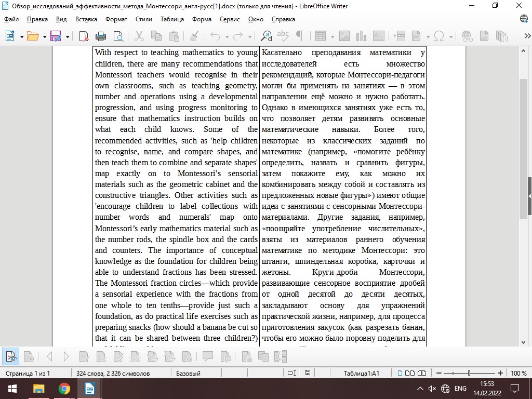
Task: Click the Redo arrow
Action: (238, 36)
